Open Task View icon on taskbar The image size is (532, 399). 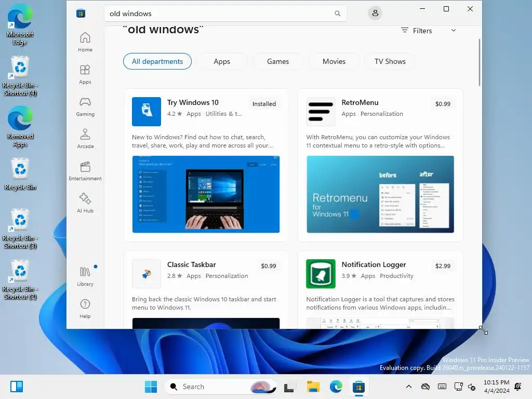click(289, 387)
